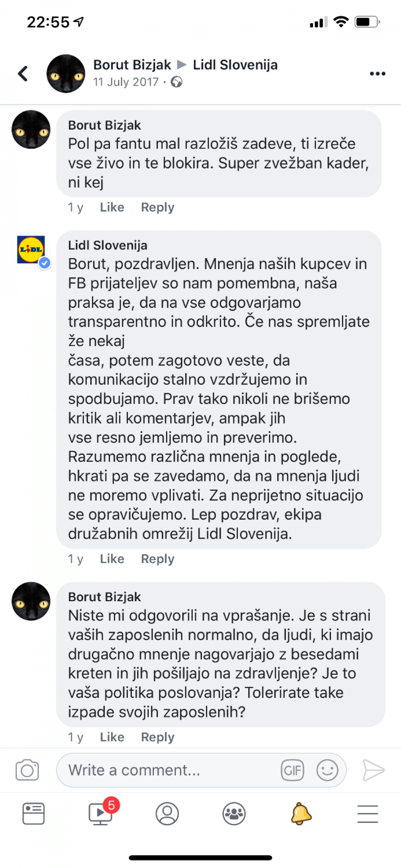401x868 pixels.
Task: Open the emoji smiley picker
Action: [327, 770]
